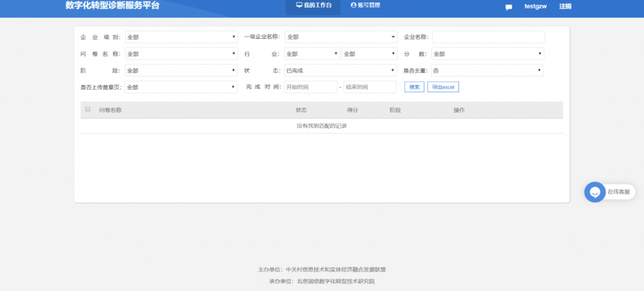Open the 是否去重 dropdown
Viewport: 644px width, 291px height.
point(488,71)
